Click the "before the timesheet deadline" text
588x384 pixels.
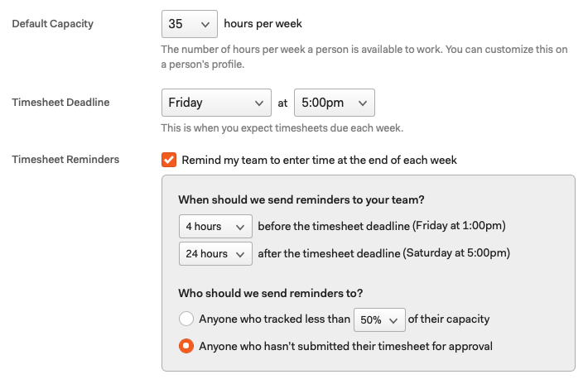pos(381,226)
